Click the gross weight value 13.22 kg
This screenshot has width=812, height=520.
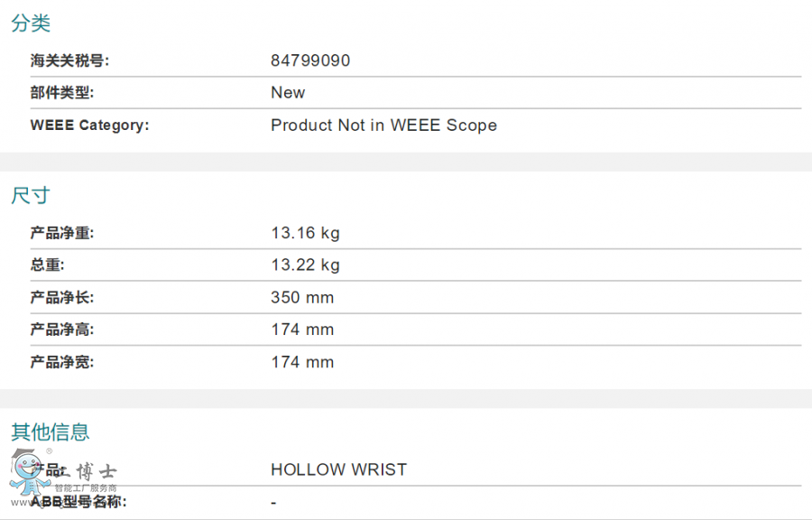306,265
